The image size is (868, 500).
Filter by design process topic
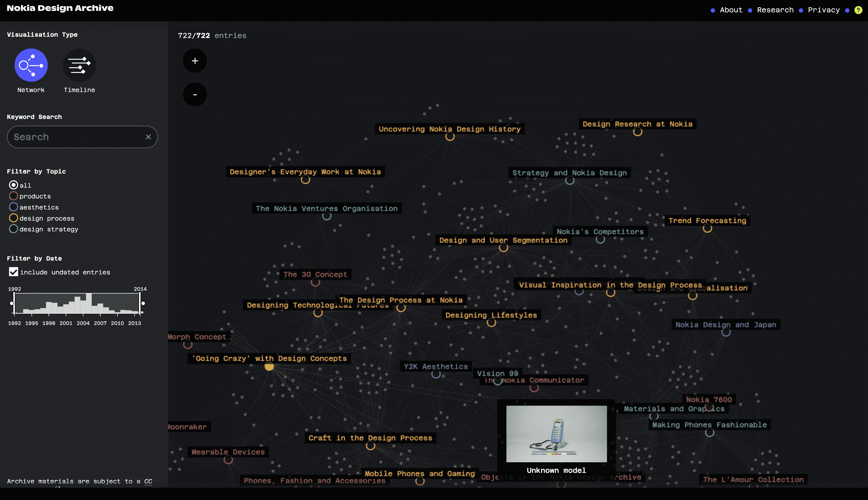click(x=13, y=218)
